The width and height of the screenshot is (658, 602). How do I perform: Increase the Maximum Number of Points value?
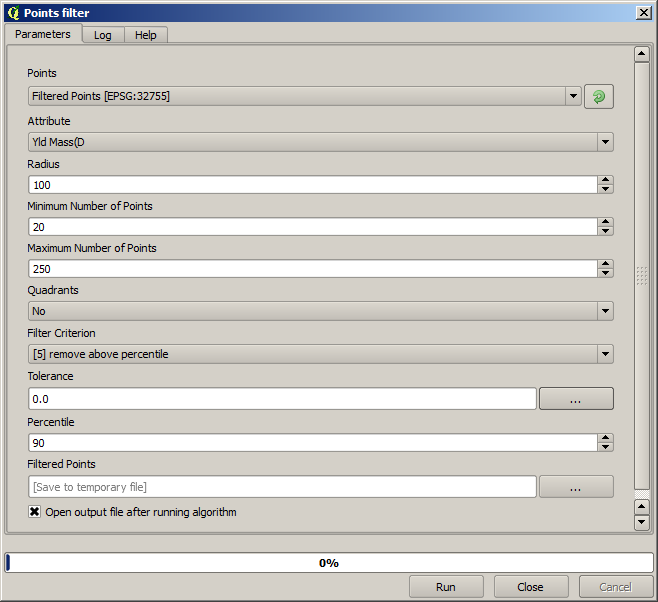pos(605,264)
